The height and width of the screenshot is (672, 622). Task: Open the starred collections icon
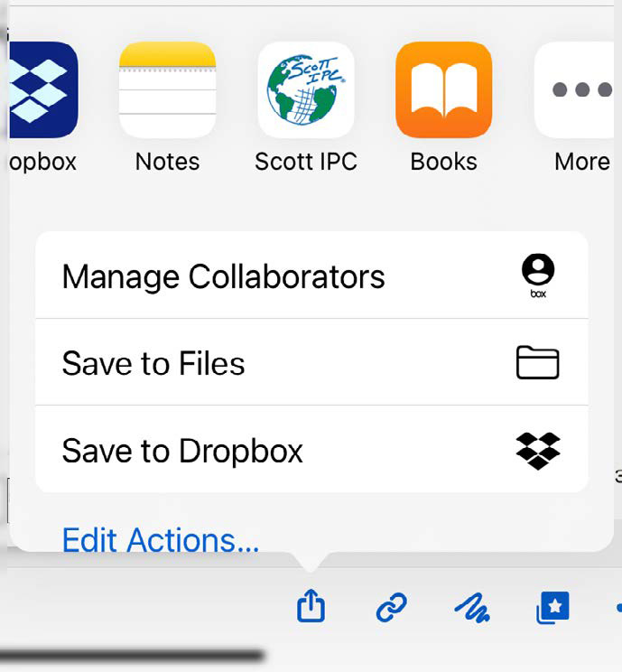coord(552,608)
